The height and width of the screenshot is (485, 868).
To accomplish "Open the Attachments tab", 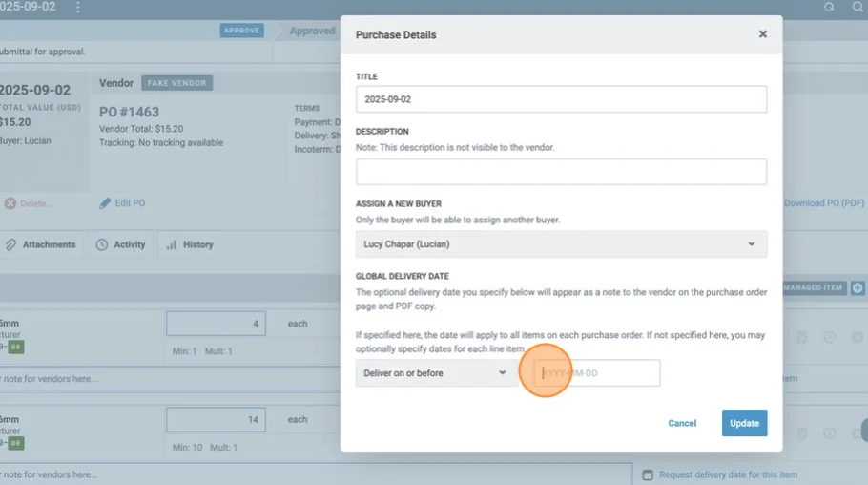I will (x=41, y=244).
